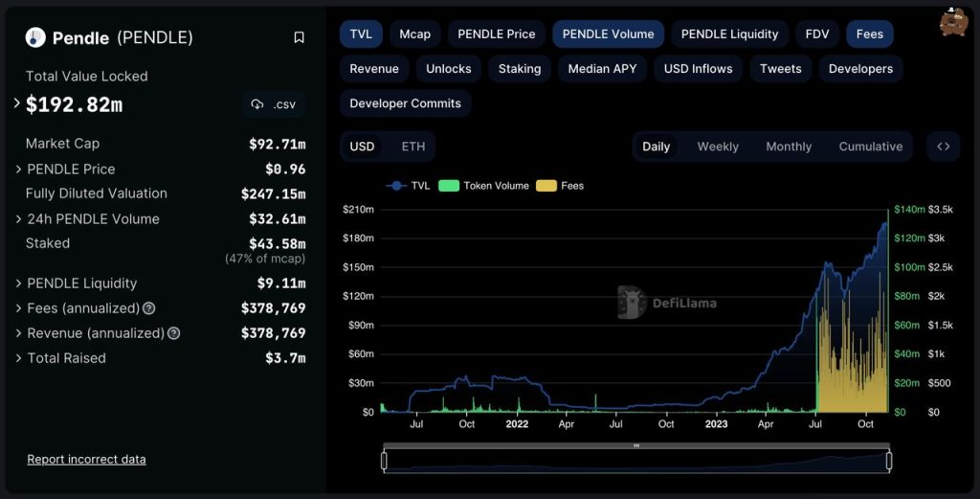Select the Cumulative view
This screenshot has width=980, height=499.
(871, 147)
